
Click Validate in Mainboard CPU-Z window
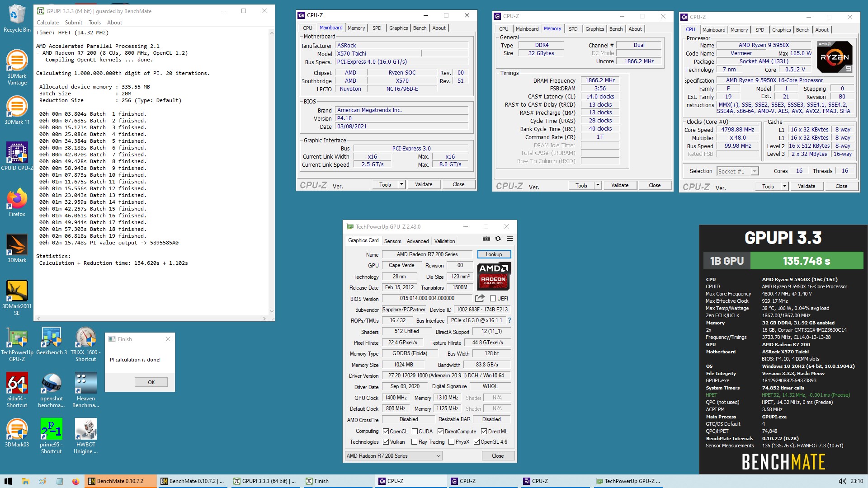click(x=424, y=184)
